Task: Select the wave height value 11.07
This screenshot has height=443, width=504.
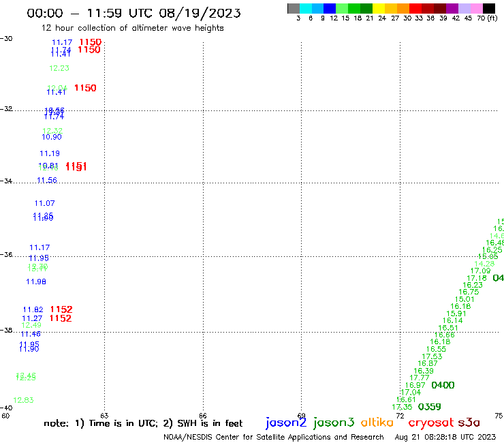Action: (x=45, y=203)
